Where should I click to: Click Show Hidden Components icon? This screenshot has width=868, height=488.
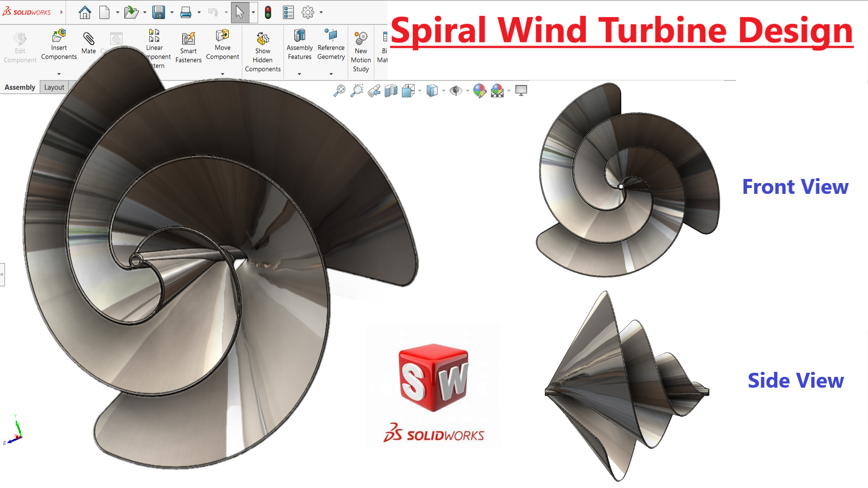pos(263,39)
